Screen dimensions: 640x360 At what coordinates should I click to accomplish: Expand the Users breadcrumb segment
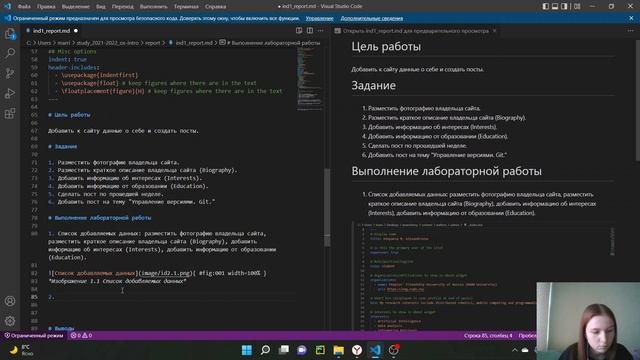coord(44,43)
